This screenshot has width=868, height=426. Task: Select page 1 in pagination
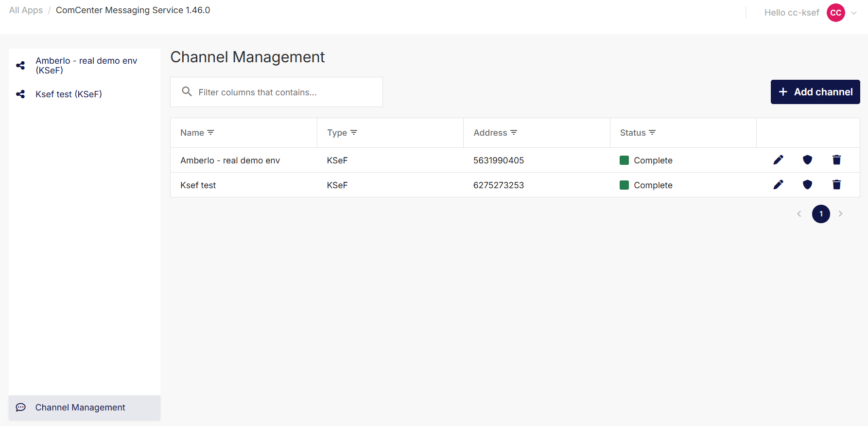821,214
